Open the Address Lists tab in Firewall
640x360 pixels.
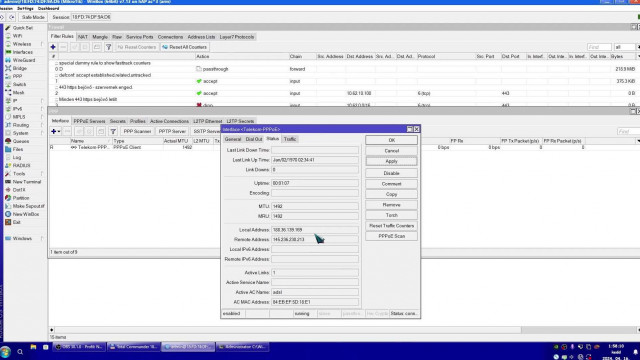click(201, 37)
